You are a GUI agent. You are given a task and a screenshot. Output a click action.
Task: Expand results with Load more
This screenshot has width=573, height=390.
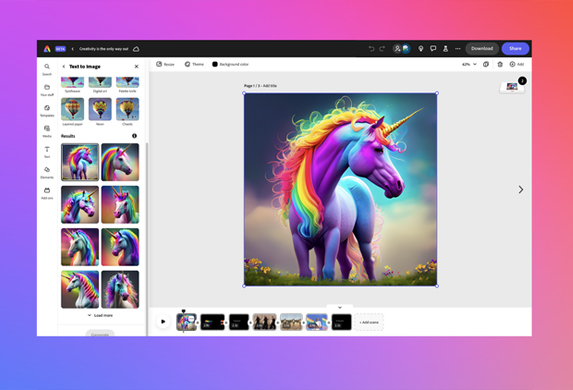click(x=100, y=315)
